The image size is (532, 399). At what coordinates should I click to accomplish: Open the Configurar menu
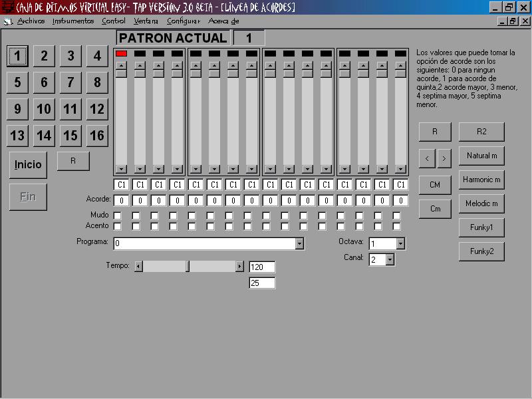pyautogui.click(x=184, y=21)
